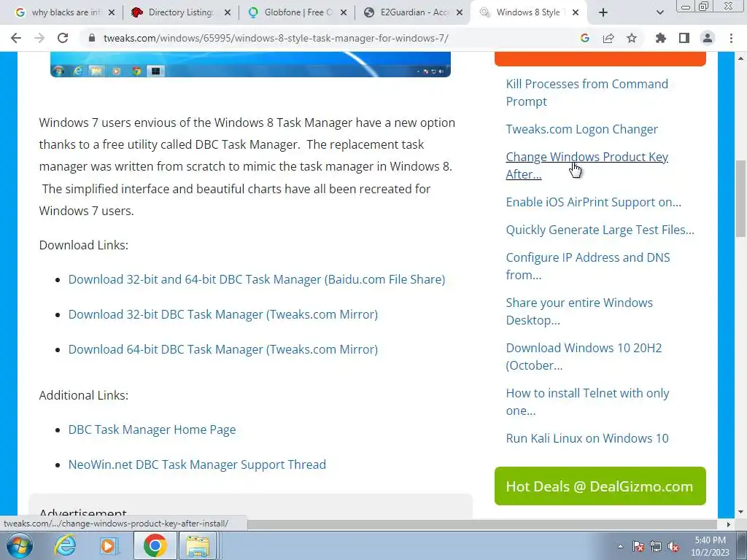Image resolution: width=747 pixels, height=560 pixels.
Task: Launch Internet Explorer from taskbar
Action: click(65, 545)
